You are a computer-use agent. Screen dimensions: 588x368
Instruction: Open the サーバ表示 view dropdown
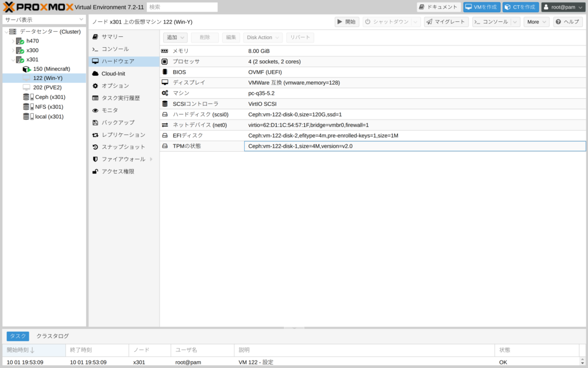point(44,20)
